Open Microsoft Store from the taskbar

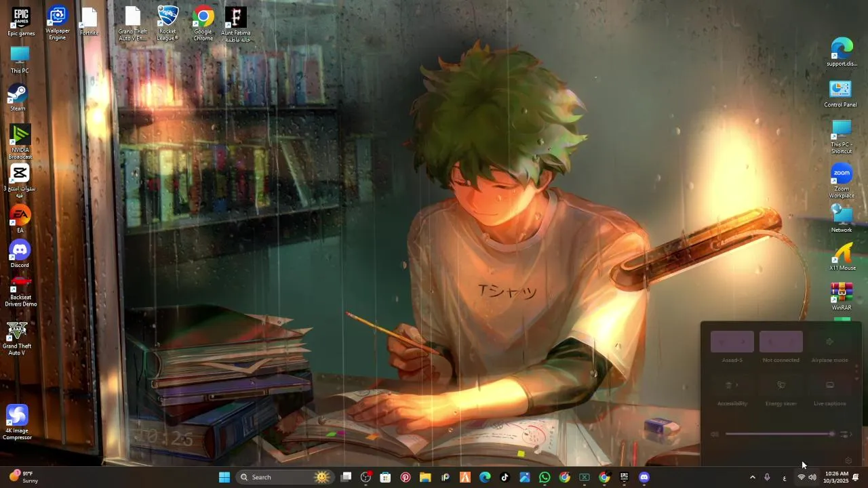point(385,477)
